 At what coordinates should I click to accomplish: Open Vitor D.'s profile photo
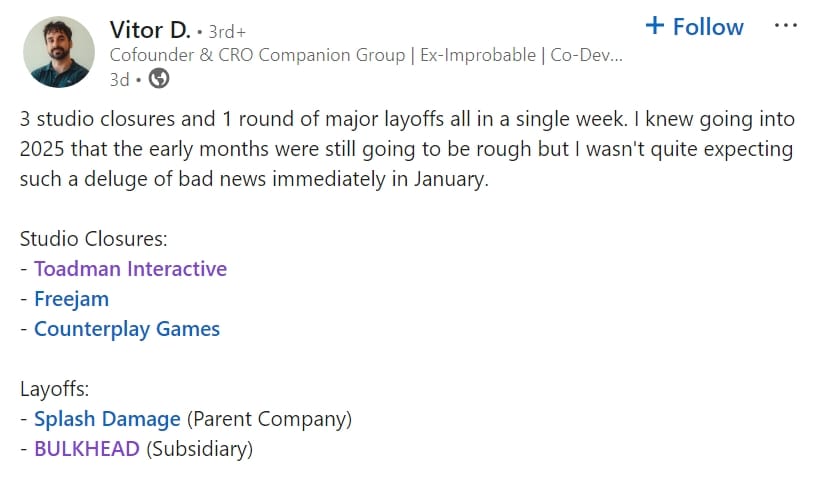point(58,52)
